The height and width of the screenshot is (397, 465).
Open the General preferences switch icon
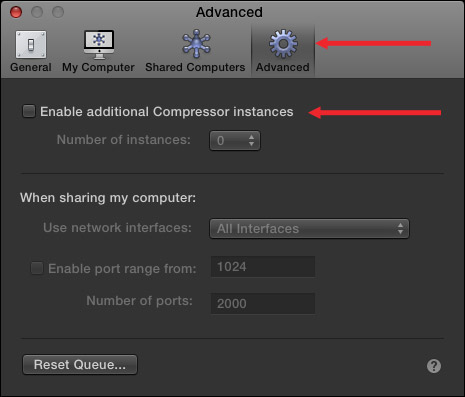[x=31, y=44]
